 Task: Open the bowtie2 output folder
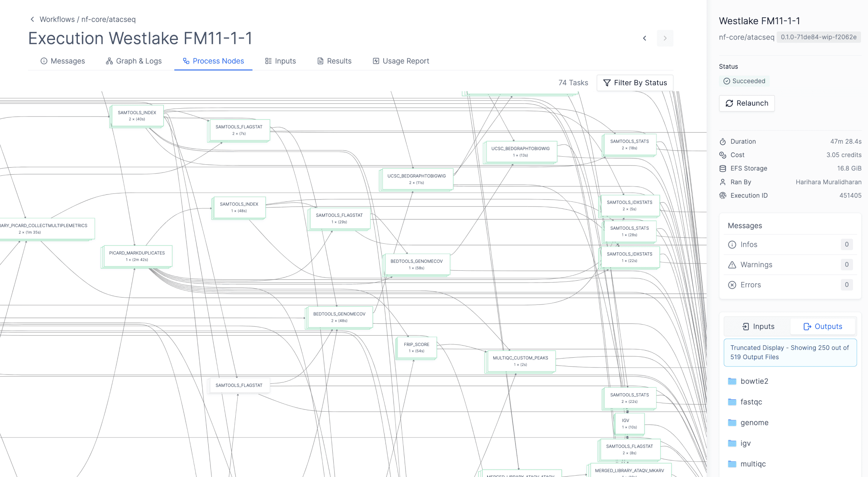pos(754,381)
